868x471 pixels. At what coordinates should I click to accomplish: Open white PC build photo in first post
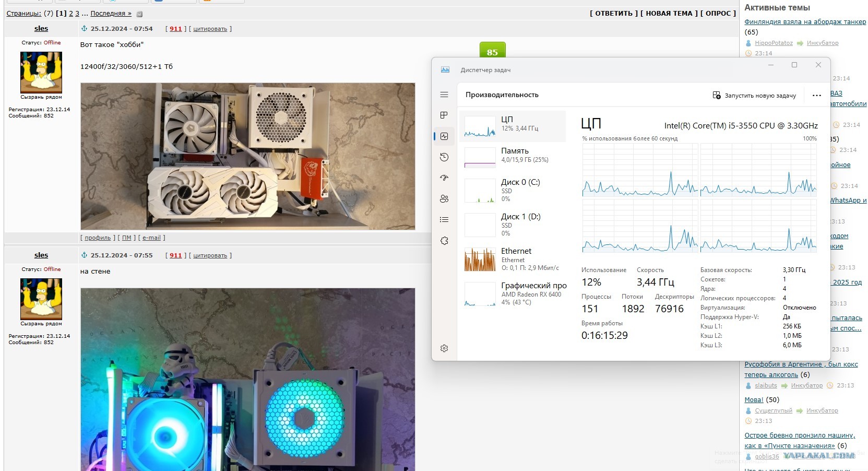coord(248,156)
